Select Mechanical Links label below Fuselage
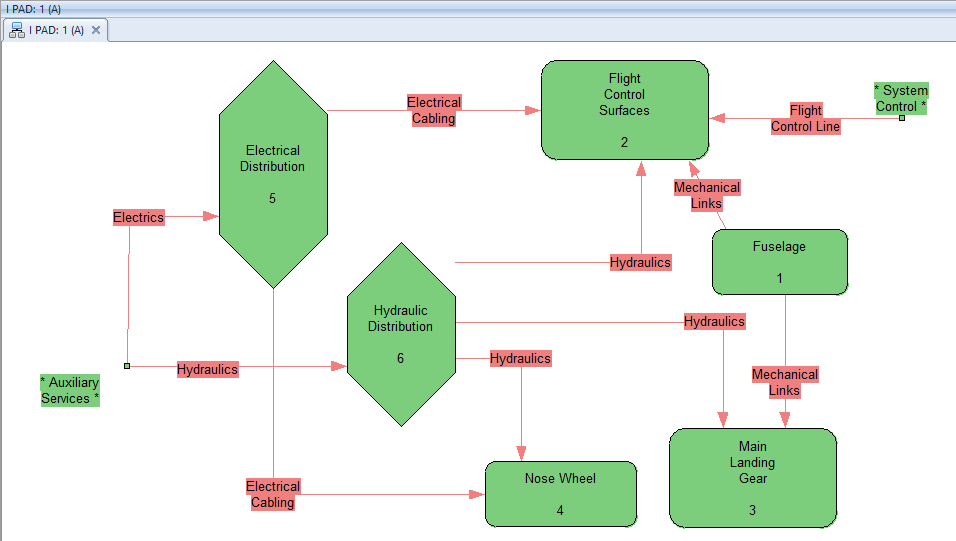This screenshot has width=956, height=541. [785, 382]
